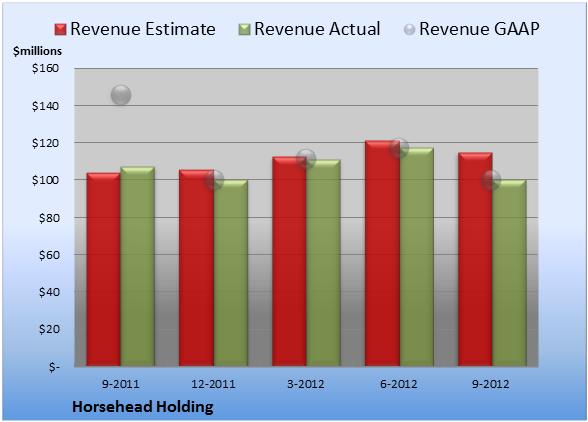Select the 'Revenue GAAP' legend label
Viewport: 588px width, 422px height.
click(479, 29)
